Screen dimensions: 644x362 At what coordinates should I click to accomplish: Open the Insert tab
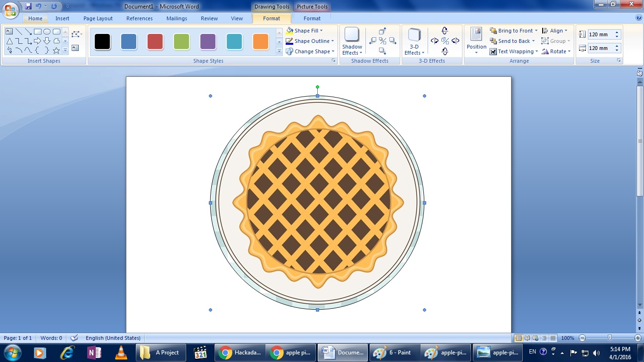click(62, 18)
